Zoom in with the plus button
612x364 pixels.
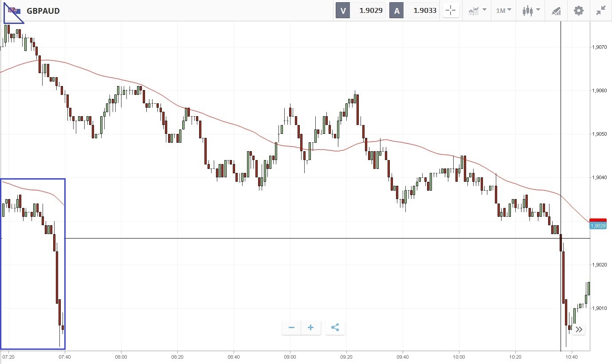(310, 328)
